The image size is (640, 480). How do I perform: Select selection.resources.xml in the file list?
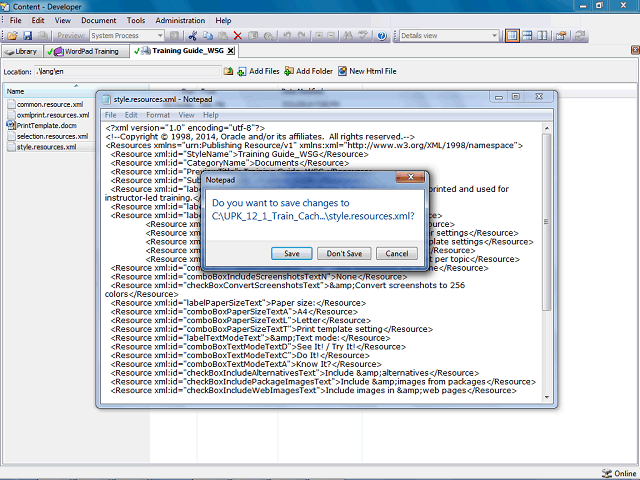coord(52,136)
